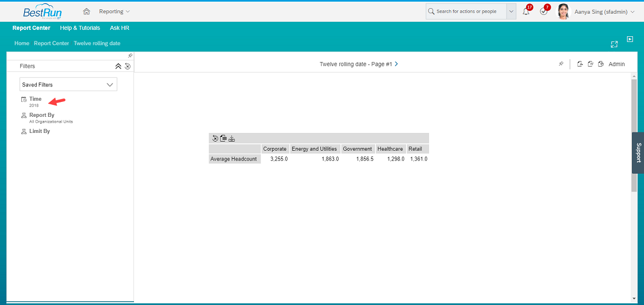Click the Home breadcrumb link
Image resolution: width=644 pixels, height=305 pixels.
pos(22,43)
